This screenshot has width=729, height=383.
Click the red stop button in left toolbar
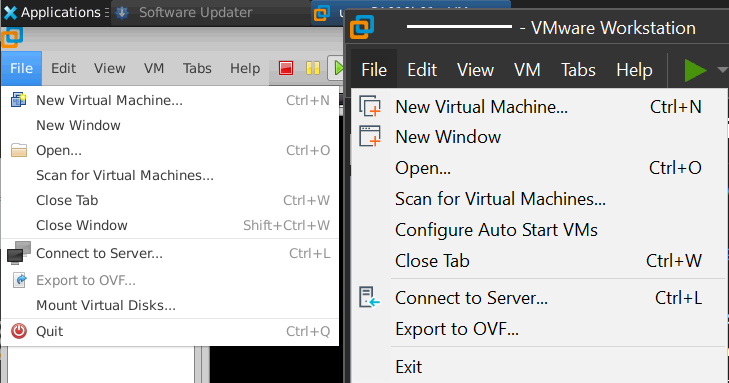pos(285,68)
